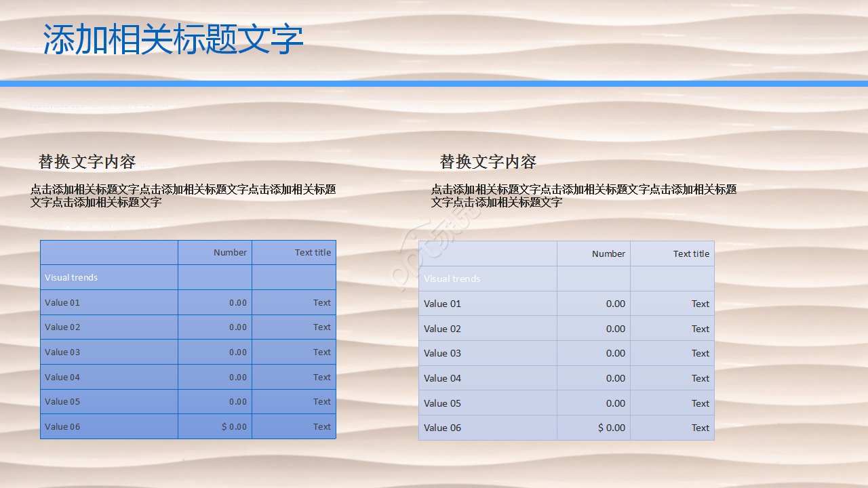
Task: Click the left 替换文字内容 heading
Action: click(87, 162)
